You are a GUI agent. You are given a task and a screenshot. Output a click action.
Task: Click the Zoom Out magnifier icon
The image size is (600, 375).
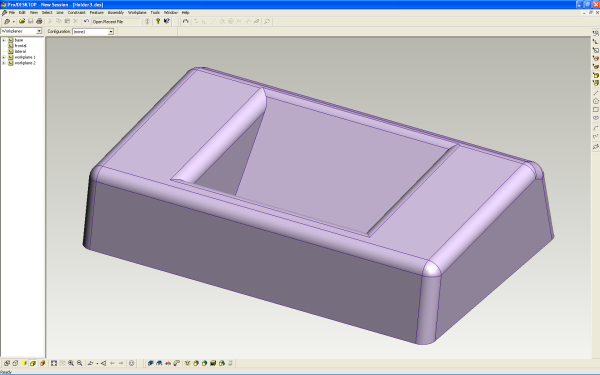click(x=80, y=363)
